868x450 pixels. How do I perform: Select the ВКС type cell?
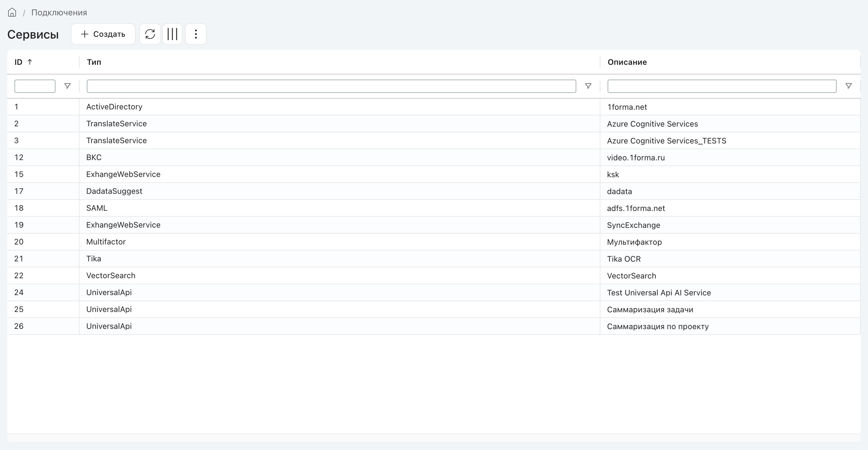(x=339, y=157)
